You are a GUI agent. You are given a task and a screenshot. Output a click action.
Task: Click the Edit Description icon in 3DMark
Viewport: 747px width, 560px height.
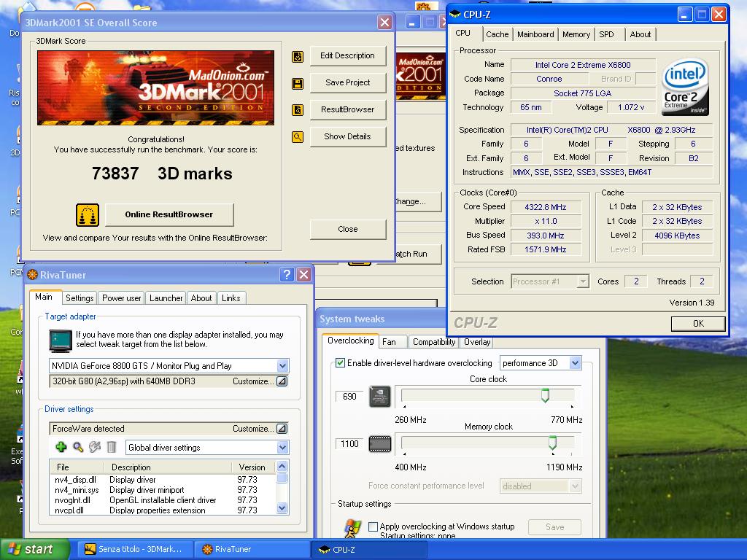coord(298,57)
